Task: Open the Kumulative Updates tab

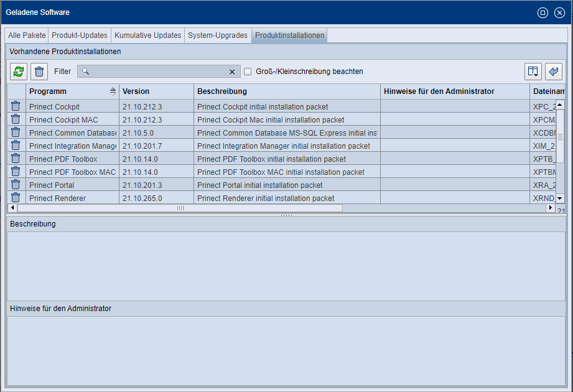Action: point(148,35)
